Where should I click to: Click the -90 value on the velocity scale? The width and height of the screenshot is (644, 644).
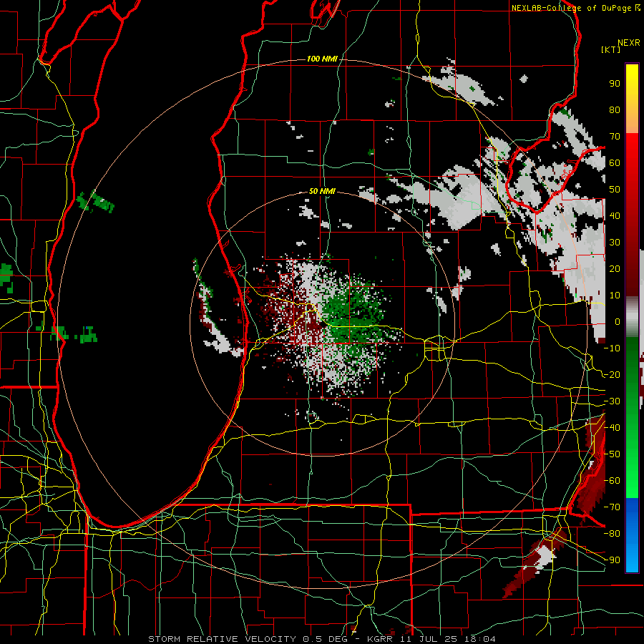612,560
